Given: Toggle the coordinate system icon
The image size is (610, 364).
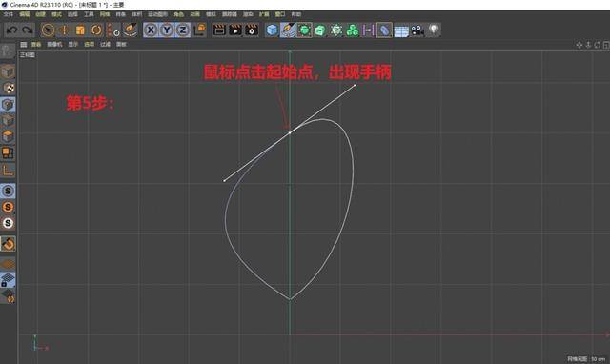Looking at the screenshot, I should tap(199, 30).
